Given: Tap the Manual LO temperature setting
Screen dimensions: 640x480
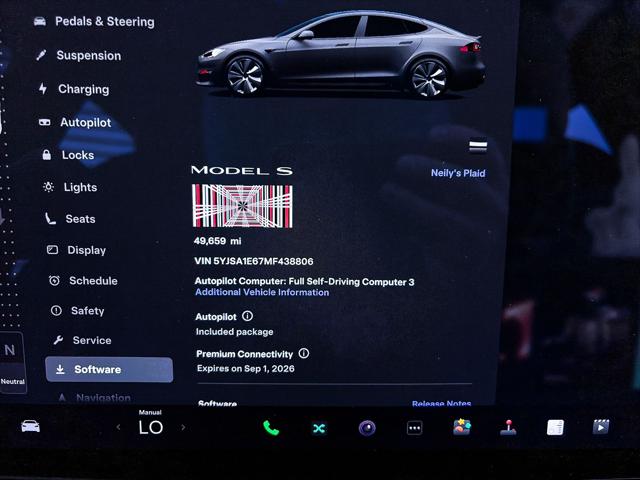Looking at the screenshot, I should (151, 423).
